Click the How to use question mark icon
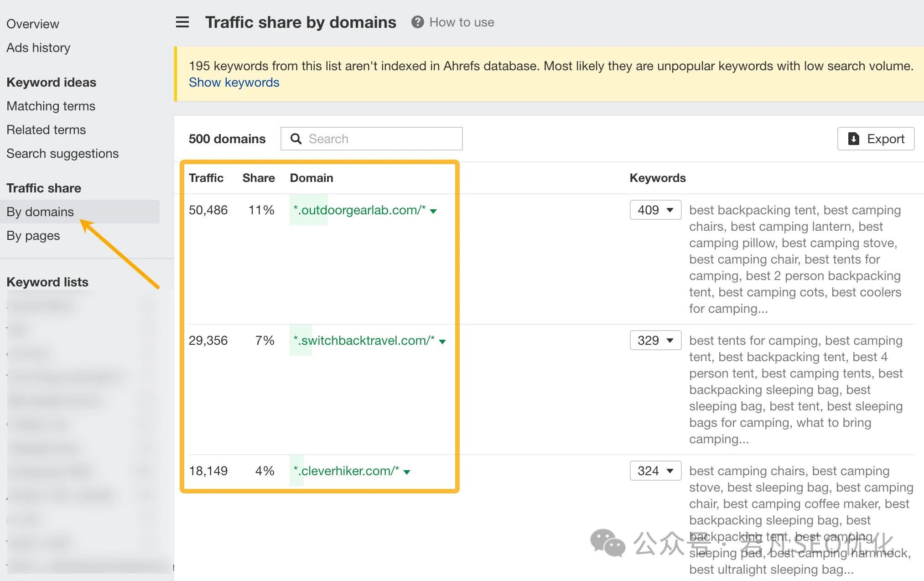The width and height of the screenshot is (924, 581). pyautogui.click(x=417, y=22)
